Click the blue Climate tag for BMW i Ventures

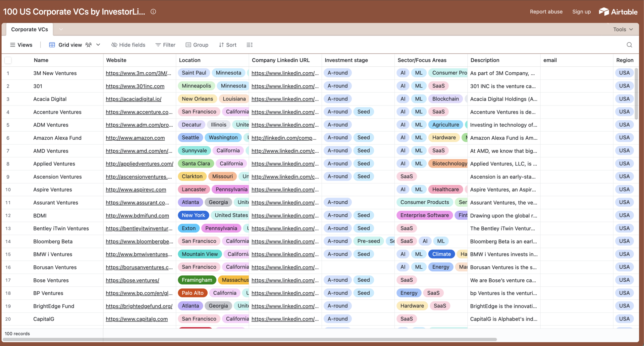(x=441, y=254)
